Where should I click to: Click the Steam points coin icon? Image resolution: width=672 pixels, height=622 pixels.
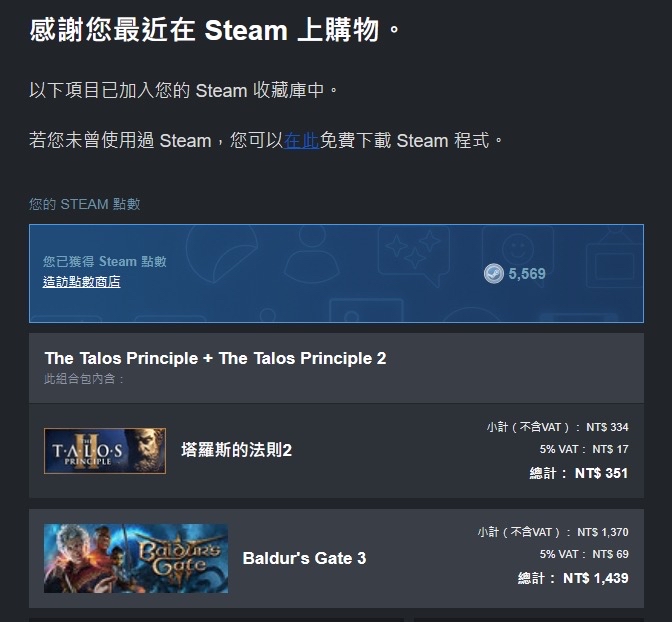494,273
